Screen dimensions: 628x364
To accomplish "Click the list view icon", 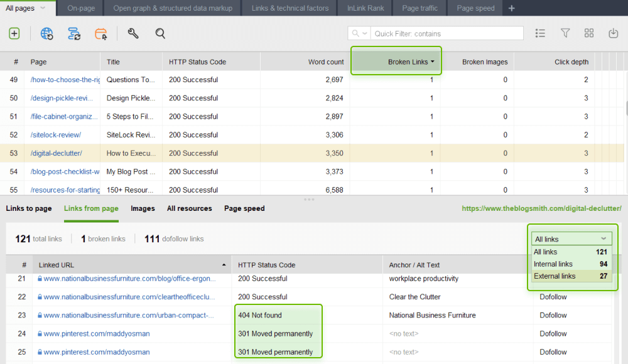I will tap(540, 33).
